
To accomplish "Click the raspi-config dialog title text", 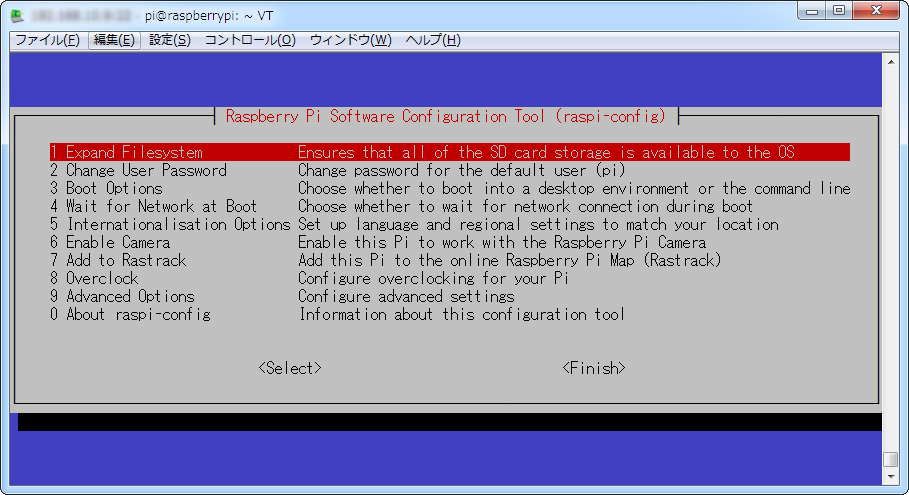I will point(446,117).
